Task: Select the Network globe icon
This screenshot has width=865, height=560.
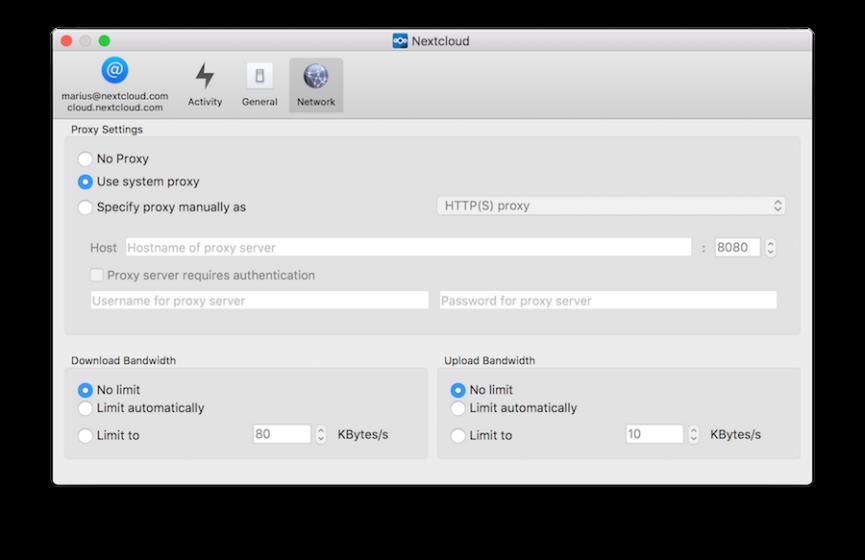Action: coord(316,76)
